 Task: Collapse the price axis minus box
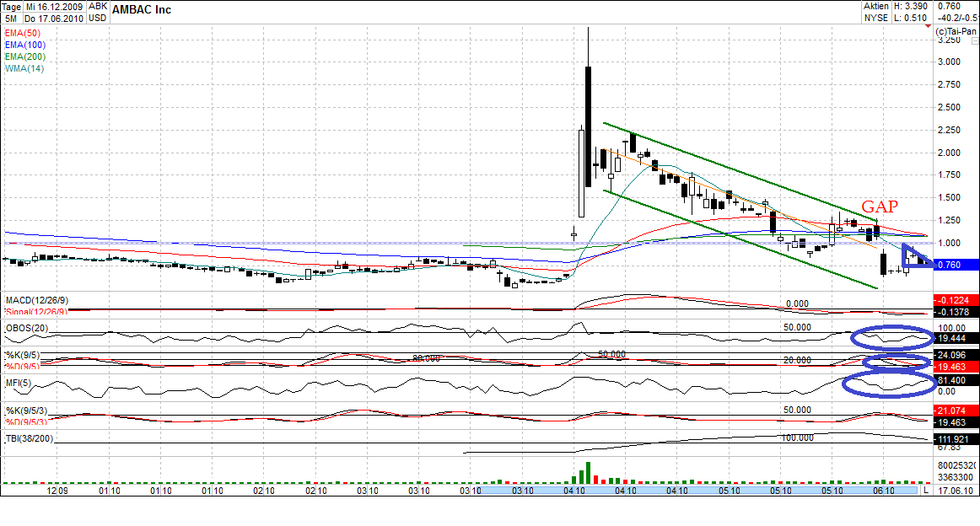(975, 40)
